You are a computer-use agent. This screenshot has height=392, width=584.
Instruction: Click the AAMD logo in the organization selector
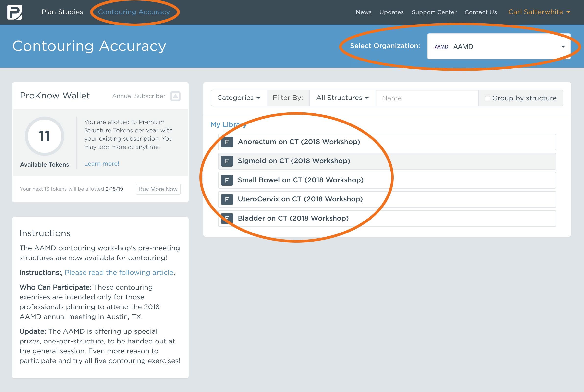click(441, 47)
